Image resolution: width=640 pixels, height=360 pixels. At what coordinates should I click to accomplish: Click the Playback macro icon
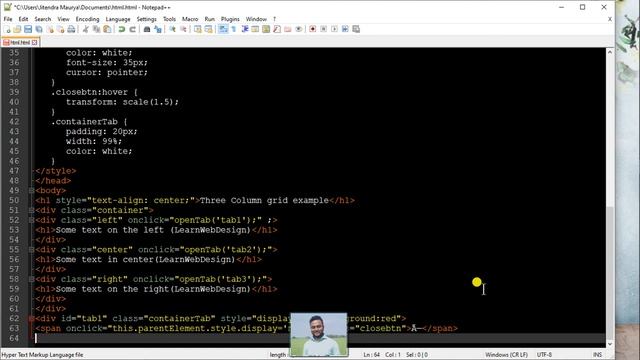[334, 29]
